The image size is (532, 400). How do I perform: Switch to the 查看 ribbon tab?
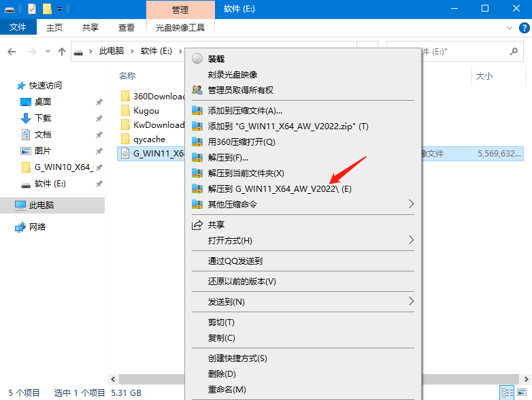(x=127, y=27)
